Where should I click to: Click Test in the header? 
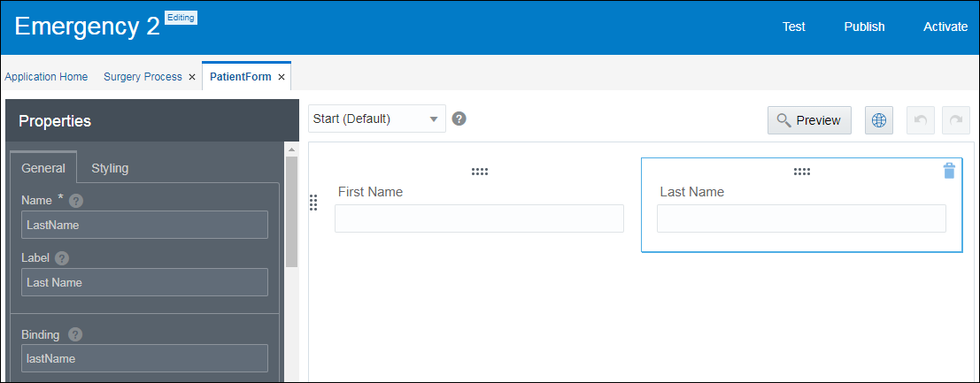tap(794, 27)
